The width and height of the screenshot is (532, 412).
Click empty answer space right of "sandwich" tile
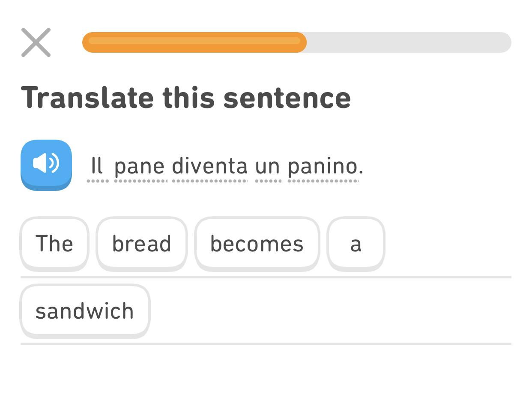pos(330,311)
